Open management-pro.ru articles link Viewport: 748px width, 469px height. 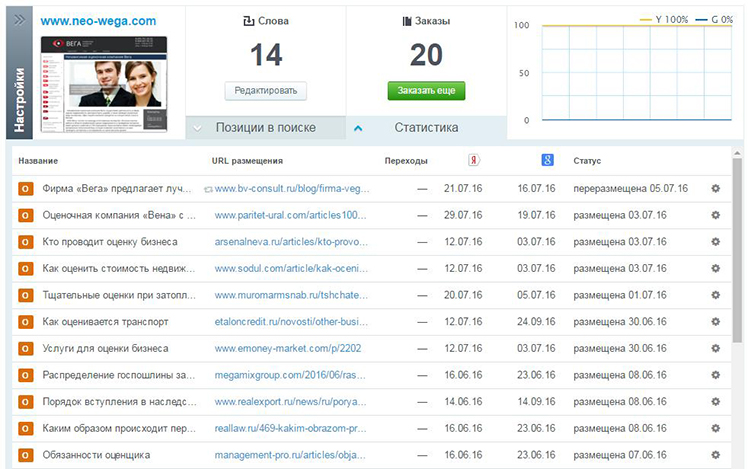click(x=290, y=455)
